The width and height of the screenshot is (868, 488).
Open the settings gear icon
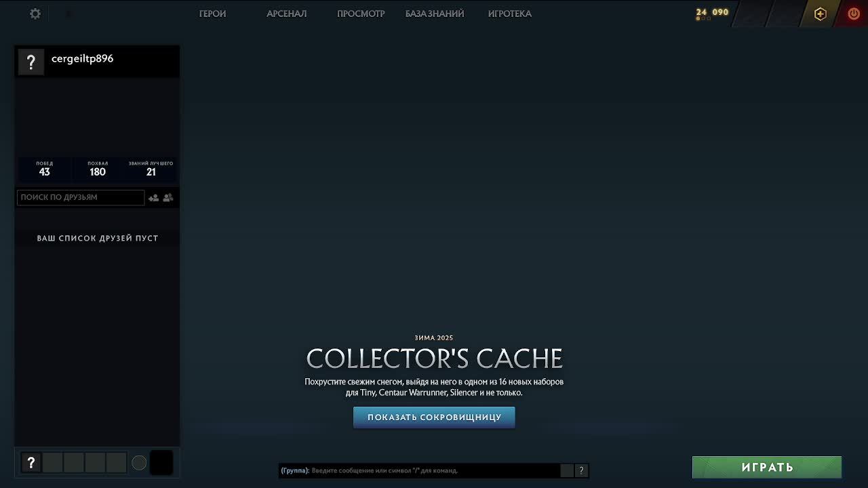tap(35, 14)
